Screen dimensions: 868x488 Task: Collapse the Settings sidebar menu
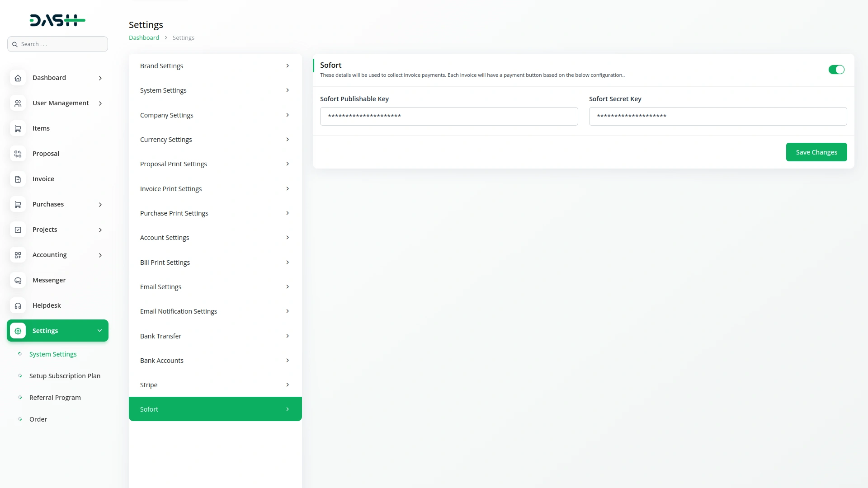pos(99,331)
